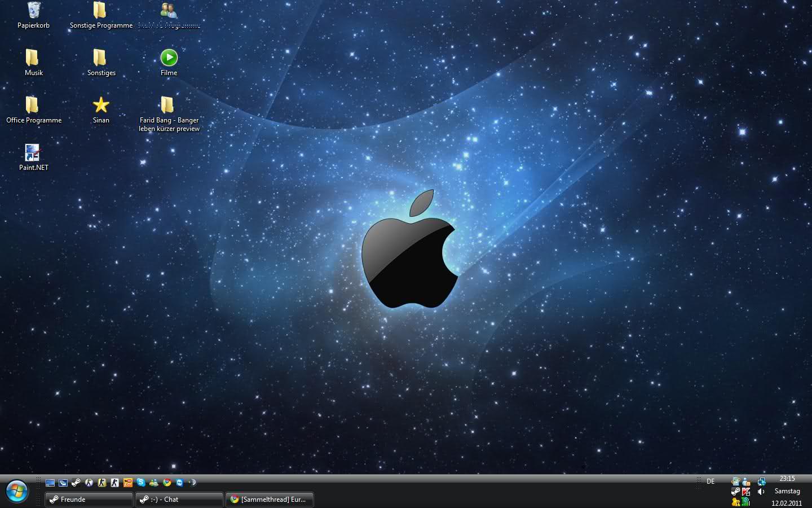This screenshot has width=812, height=508.
Task: Open the Filme desktop shortcut
Action: click(x=169, y=58)
